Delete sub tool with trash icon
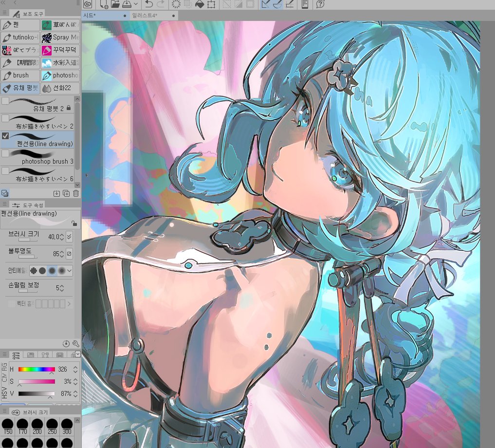The image size is (495, 448). 76,193
